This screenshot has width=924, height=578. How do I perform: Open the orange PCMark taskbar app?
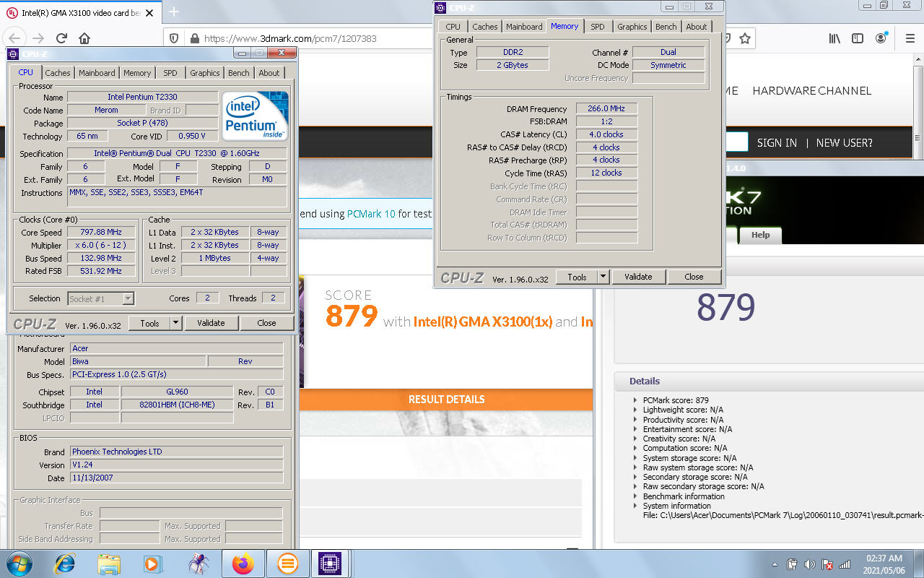pos(287,563)
